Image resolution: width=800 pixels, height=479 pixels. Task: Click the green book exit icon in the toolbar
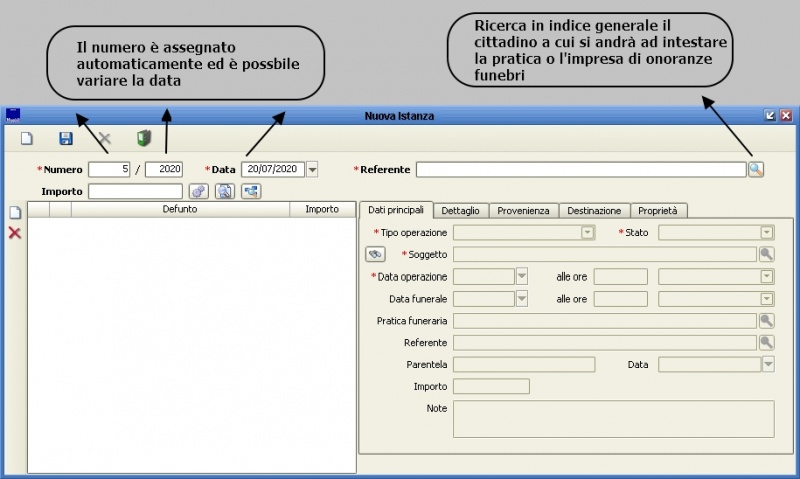click(x=144, y=139)
